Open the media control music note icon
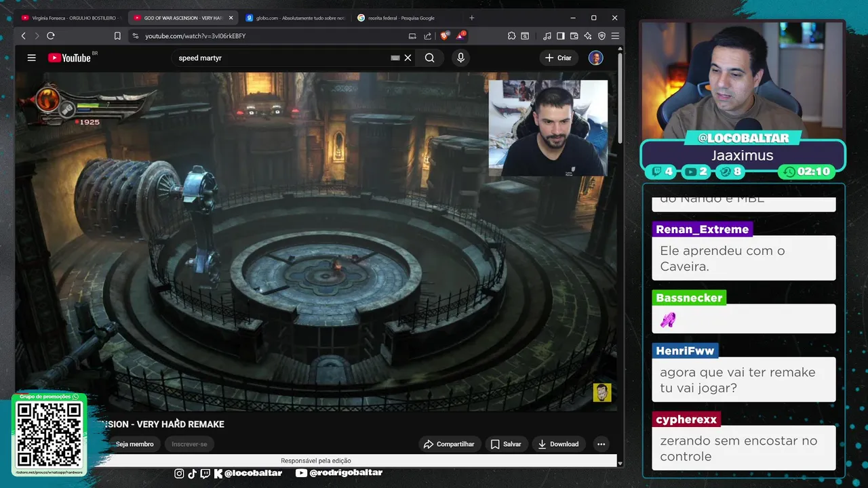868x488 pixels. pyautogui.click(x=547, y=36)
